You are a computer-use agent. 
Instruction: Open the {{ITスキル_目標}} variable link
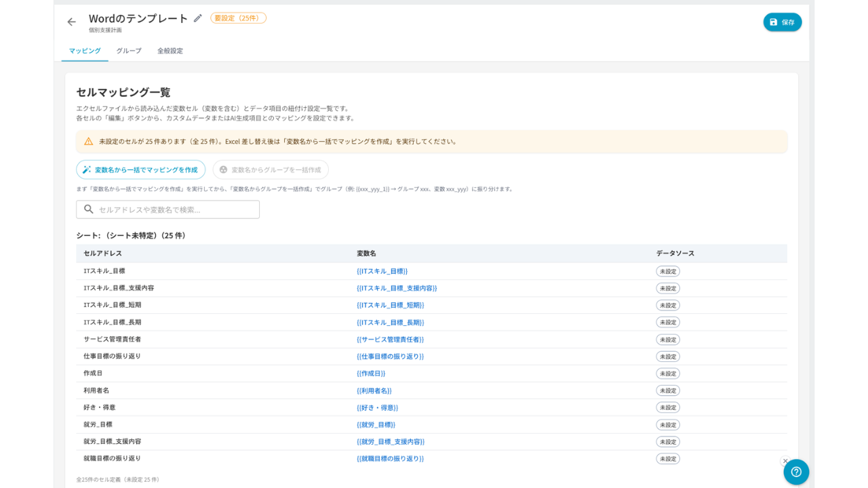point(382,271)
